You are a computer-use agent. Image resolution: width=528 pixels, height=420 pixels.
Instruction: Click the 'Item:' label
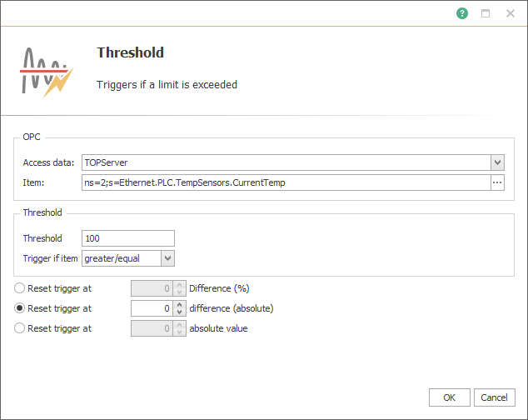(33, 182)
